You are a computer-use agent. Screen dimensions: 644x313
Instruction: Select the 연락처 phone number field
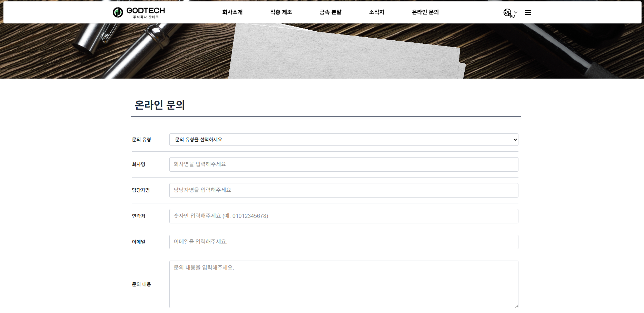coord(344,216)
